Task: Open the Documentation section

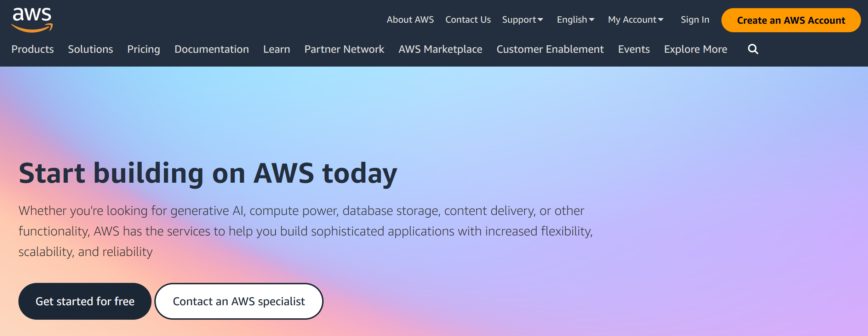Action: click(211, 49)
